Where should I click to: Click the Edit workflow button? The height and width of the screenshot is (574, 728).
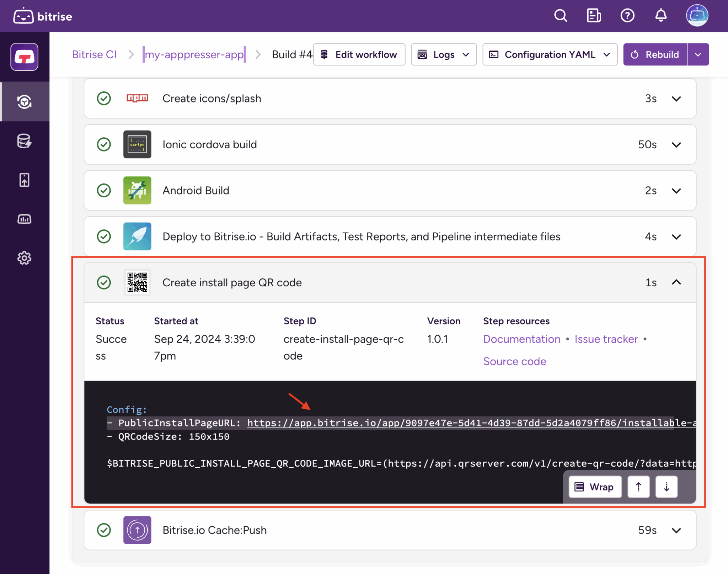pos(359,55)
